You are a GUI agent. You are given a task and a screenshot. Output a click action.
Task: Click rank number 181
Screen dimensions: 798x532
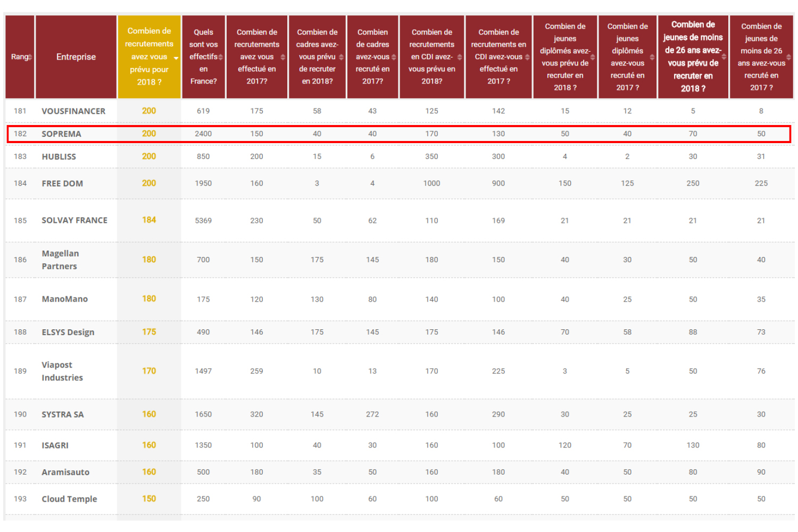20,111
